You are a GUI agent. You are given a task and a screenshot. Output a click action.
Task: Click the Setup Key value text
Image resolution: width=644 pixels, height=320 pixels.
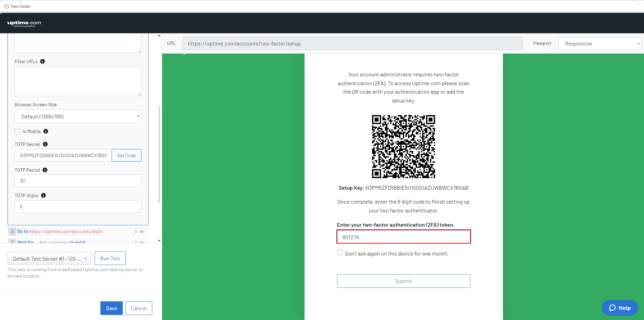coord(417,188)
